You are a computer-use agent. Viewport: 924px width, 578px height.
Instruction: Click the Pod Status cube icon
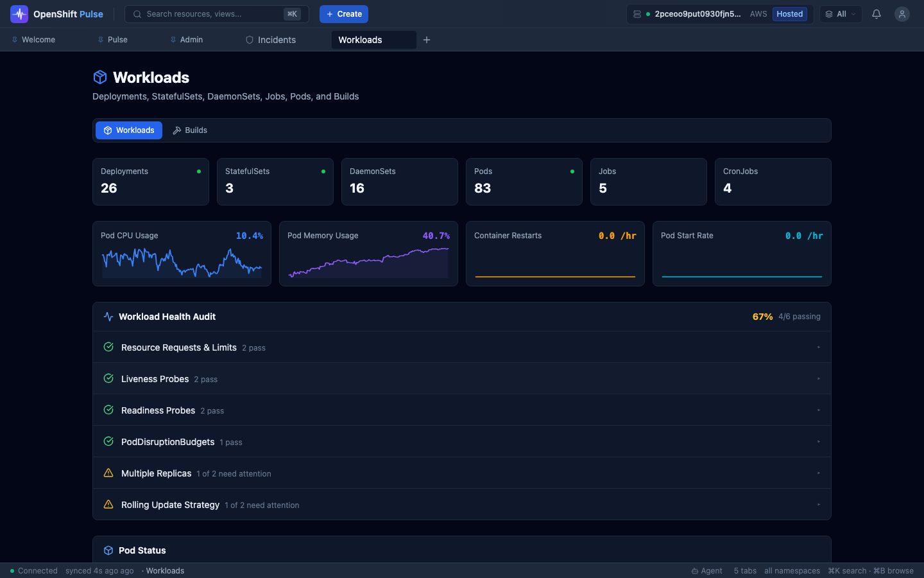click(x=108, y=550)
